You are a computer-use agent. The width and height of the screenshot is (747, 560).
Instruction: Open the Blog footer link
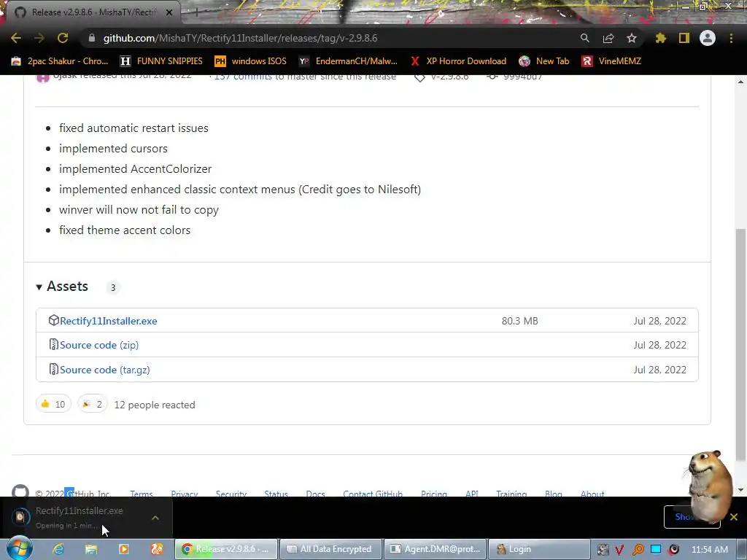click(x=554, y=494)
